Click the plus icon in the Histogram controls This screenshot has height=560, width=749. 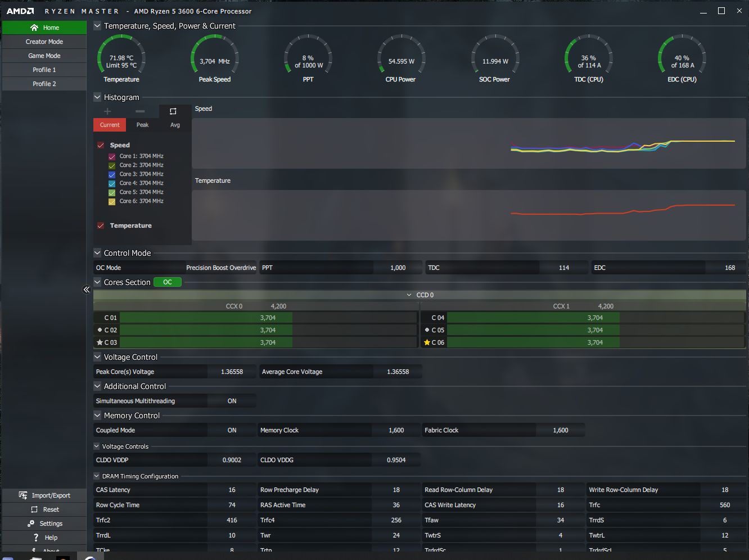click(x=107, y=111)
